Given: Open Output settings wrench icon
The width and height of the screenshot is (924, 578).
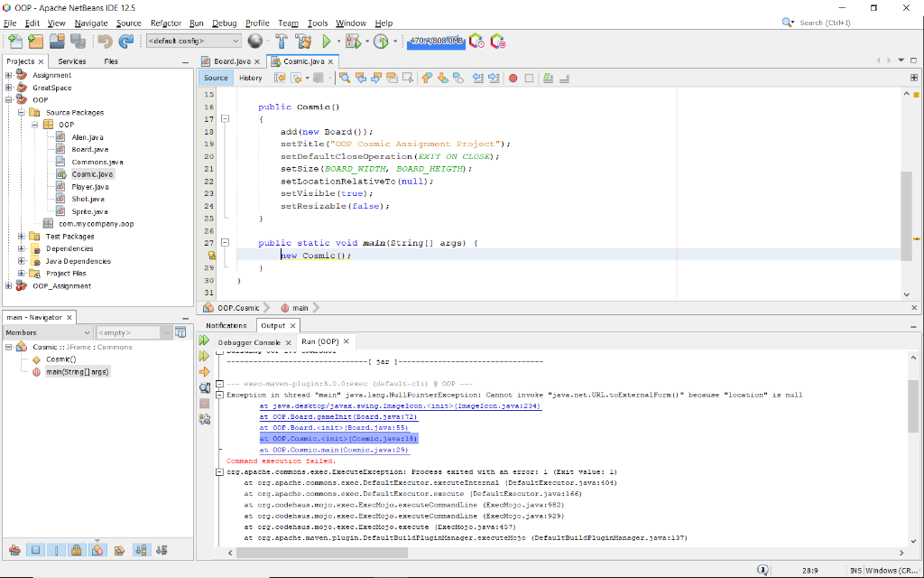Looking at the screenshot, I should [x=204, y=418].
